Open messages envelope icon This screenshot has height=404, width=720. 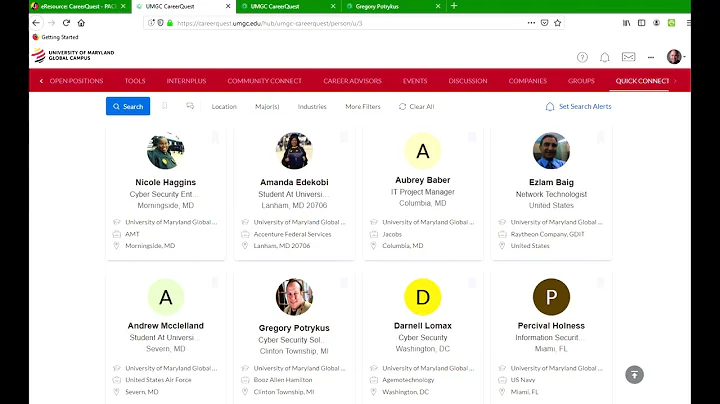629,57
